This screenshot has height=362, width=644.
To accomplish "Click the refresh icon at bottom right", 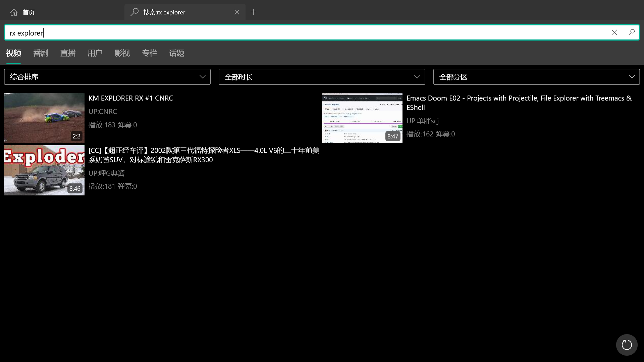I will pos(627,345).
